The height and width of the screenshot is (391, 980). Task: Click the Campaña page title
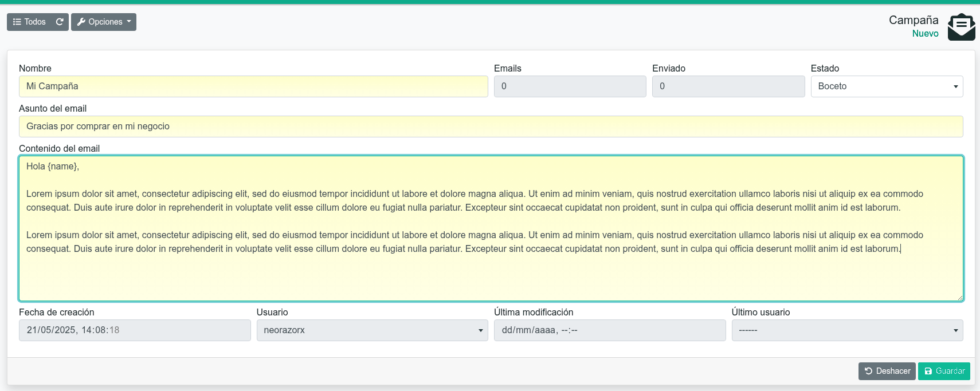coord(914,20)
